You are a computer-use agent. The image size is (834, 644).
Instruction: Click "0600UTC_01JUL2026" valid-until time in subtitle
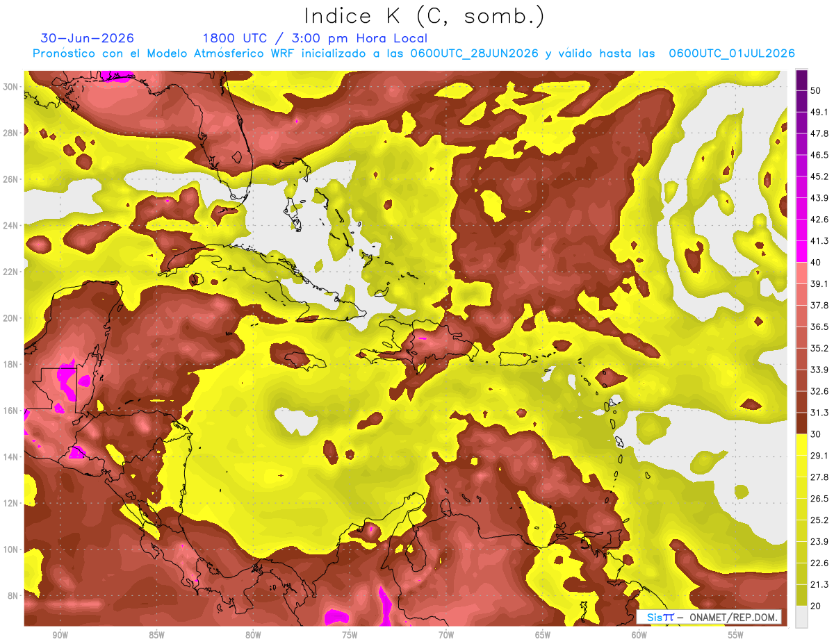point(732,53)
